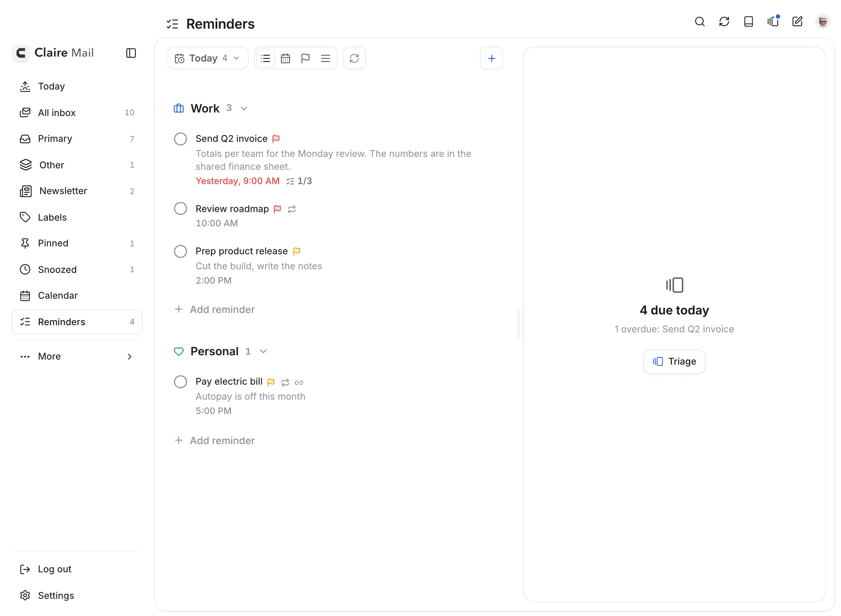Collapse the Work section chevron
Image resolution: width=841 pixels, height=616 pixels.
point(244,109)
